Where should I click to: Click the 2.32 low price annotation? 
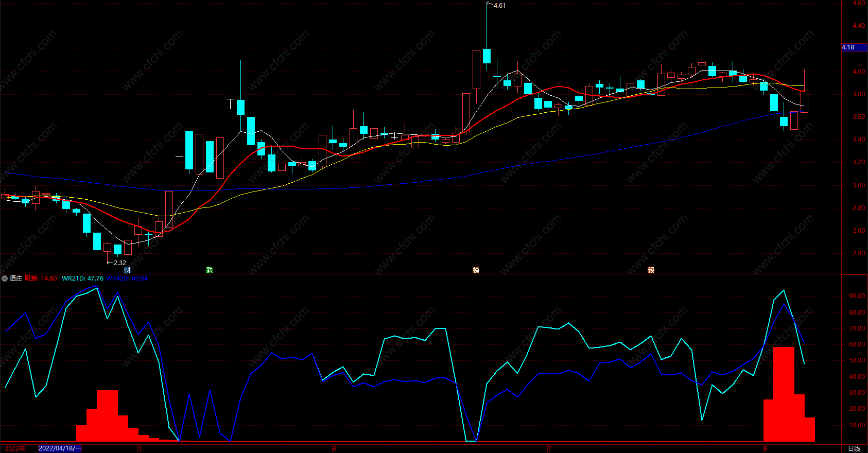coord(120,263)
